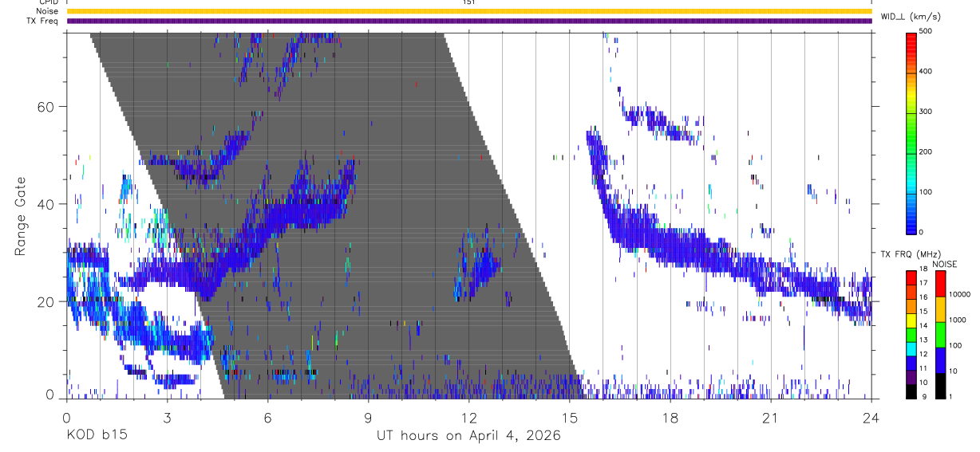980x452 pixels.
Task: Click the '15' UT hour tick label
Action: point(570,417)
